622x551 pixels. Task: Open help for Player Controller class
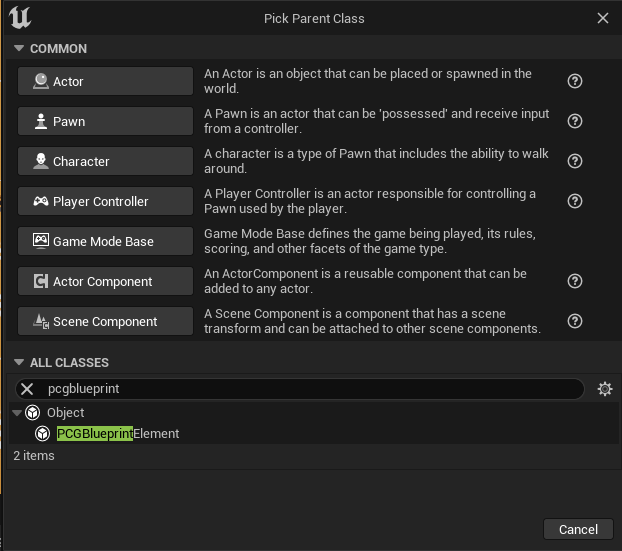coord(575,201)
